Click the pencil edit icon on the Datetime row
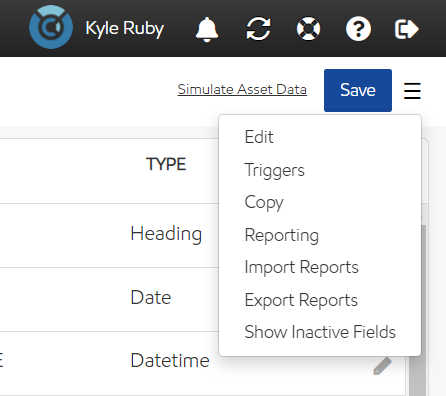 tap(382, 366)
